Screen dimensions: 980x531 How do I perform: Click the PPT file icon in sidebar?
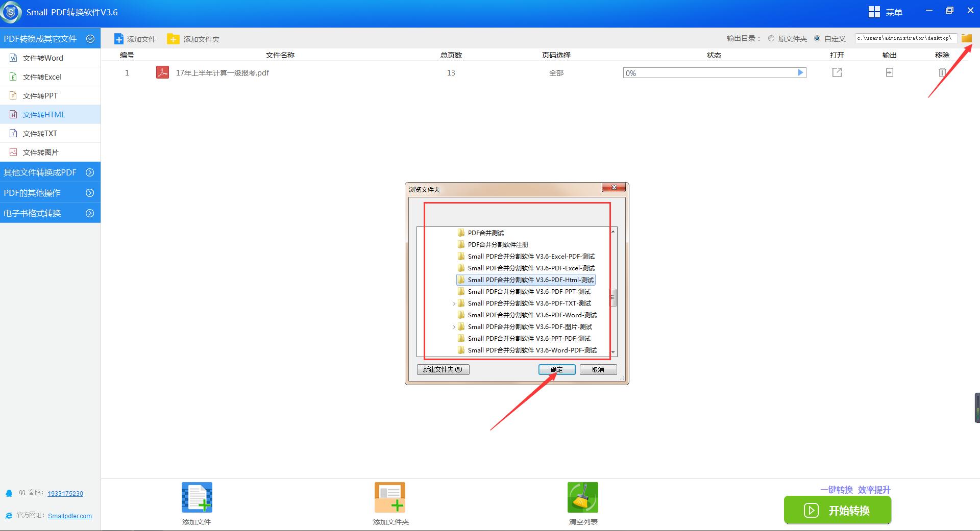pyautogui.click(x=13, y=95)
